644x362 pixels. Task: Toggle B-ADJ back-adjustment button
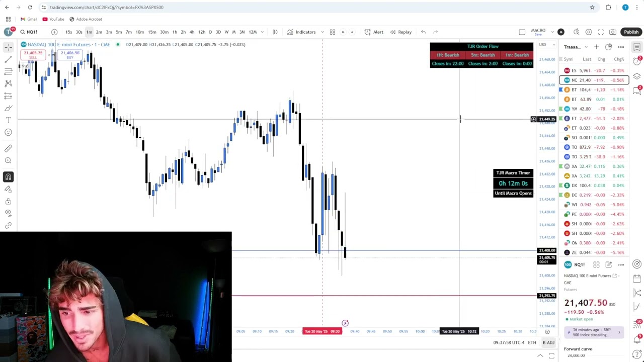(x=548, y=342)
